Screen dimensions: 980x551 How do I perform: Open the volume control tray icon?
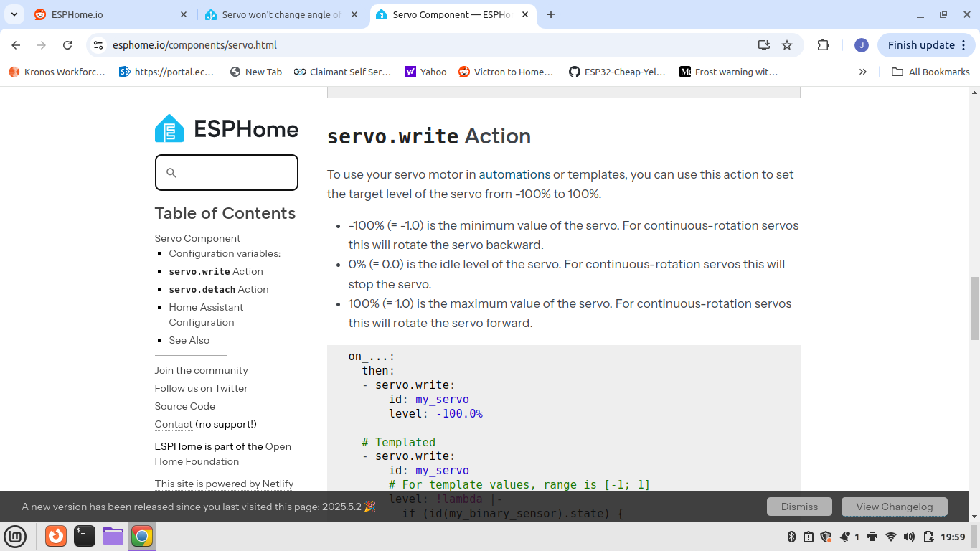(910, 537)
